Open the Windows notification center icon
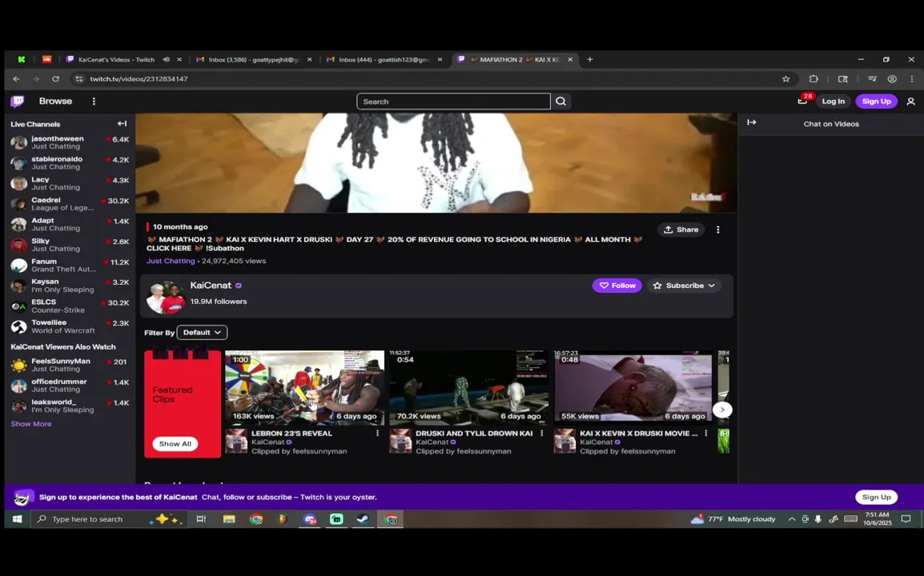The width and height of the screenshot is (924, 576). click(906, 519)
